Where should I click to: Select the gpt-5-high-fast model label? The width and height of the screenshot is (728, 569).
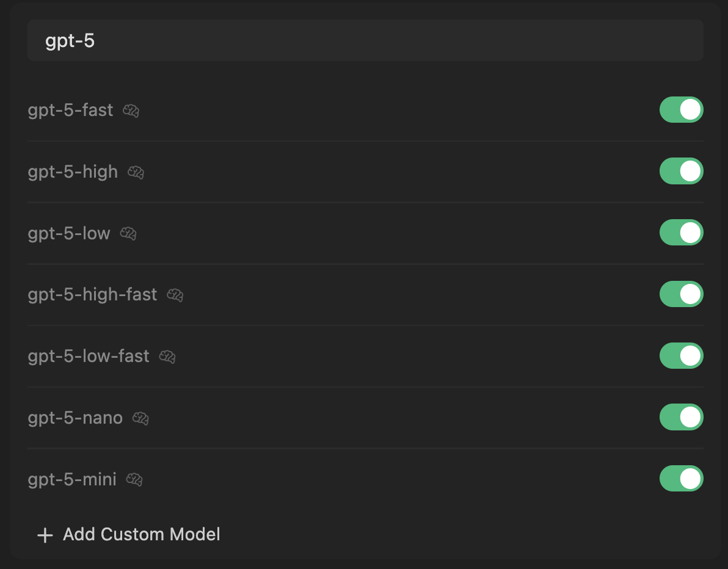coord(92,295)
